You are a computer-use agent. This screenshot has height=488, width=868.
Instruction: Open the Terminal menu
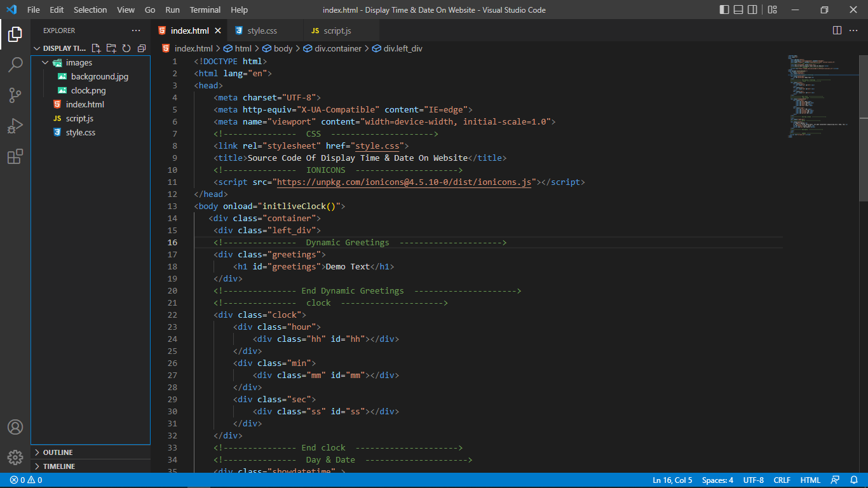[205, 10]
